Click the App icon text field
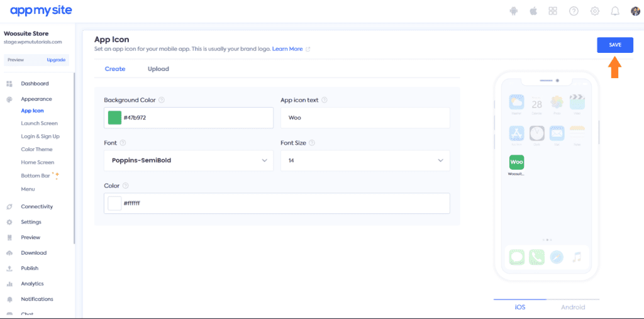This screenshot has height=319, width=644. point(365,118)
